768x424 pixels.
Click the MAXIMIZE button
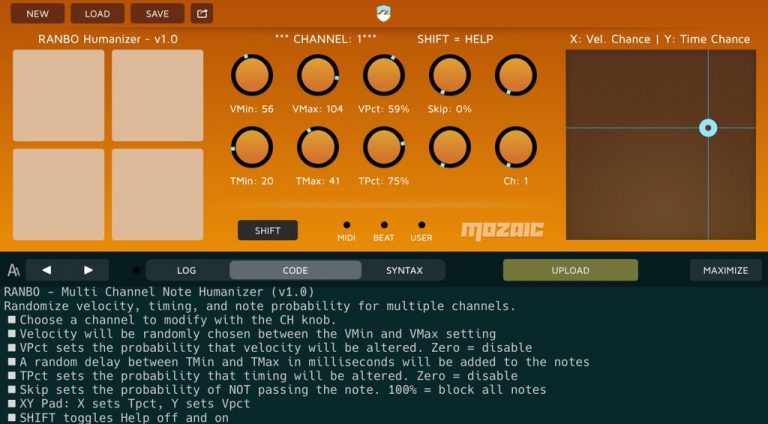[x=725, y=270]
